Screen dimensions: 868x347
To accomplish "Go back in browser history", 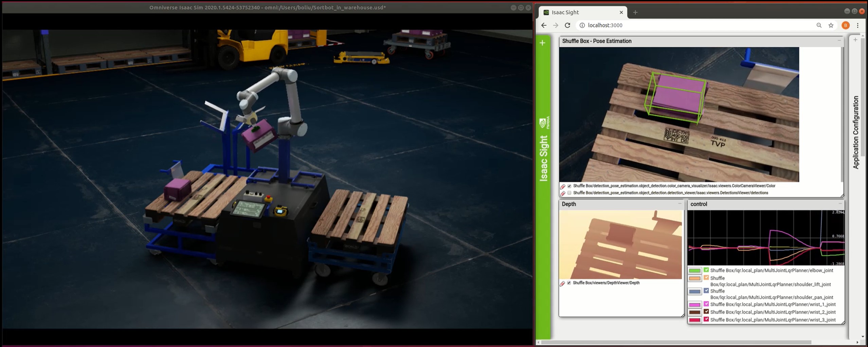I will [544, 25].
